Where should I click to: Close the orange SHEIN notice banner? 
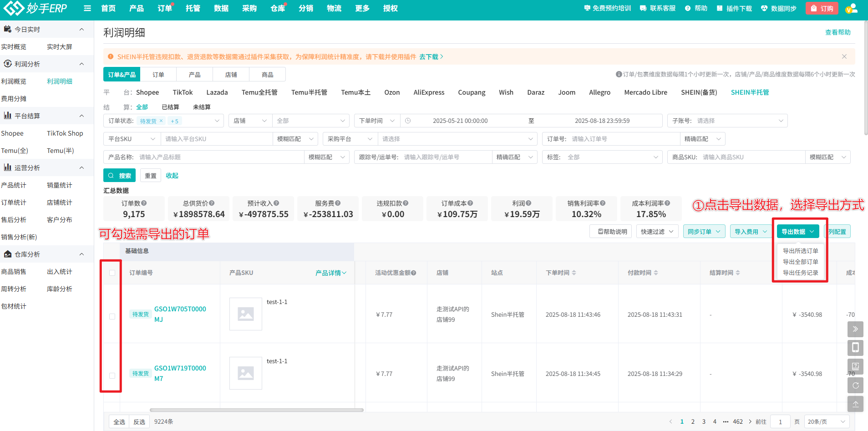click(844, 56)
